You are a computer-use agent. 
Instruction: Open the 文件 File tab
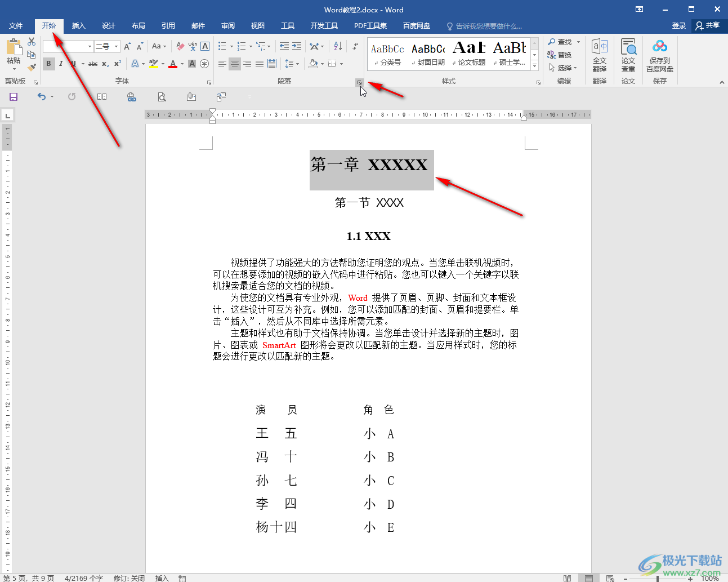click(x=16, y=26)
